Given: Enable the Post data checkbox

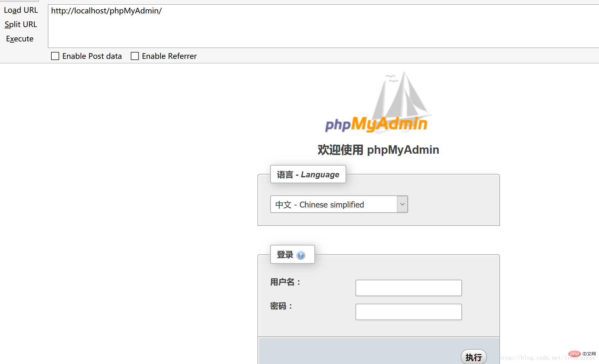Looking at the screenshot, I should [x=55, y=56].
